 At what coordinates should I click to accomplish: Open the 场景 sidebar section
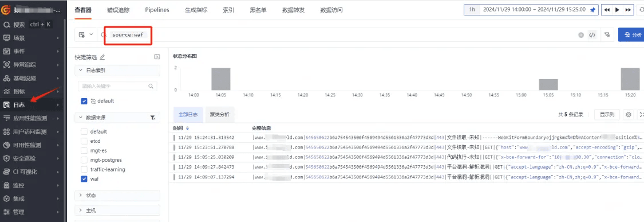coord(19,38)
